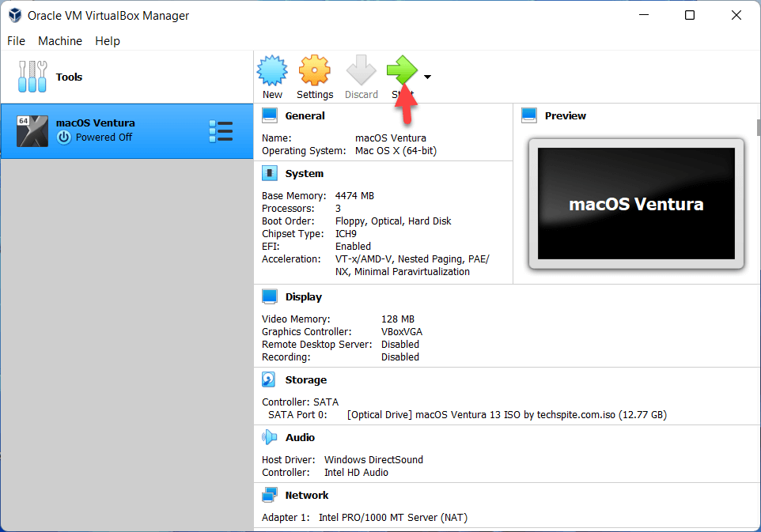Click the Audio speaker icon
This screenshot has height=532, width=761.
coord(271,437)
